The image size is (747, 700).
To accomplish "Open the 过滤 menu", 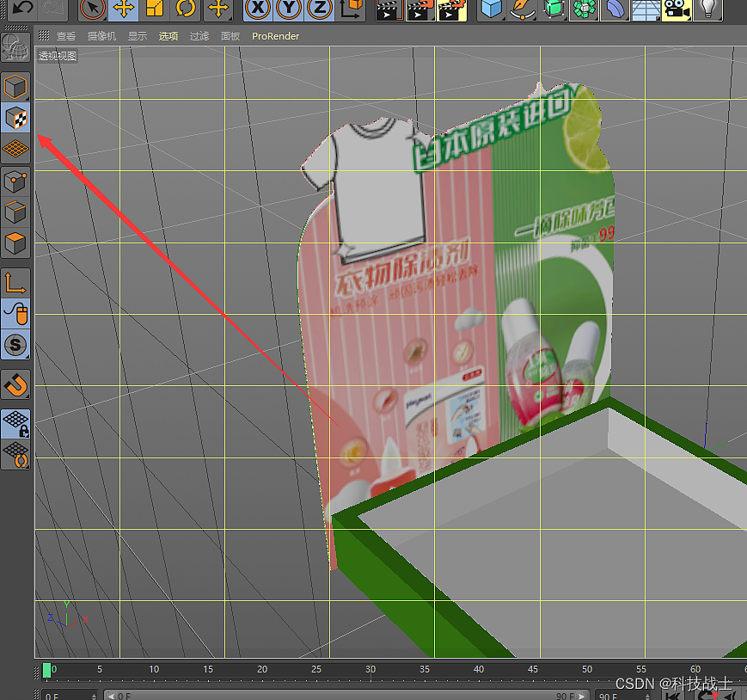I will (199, 36).
